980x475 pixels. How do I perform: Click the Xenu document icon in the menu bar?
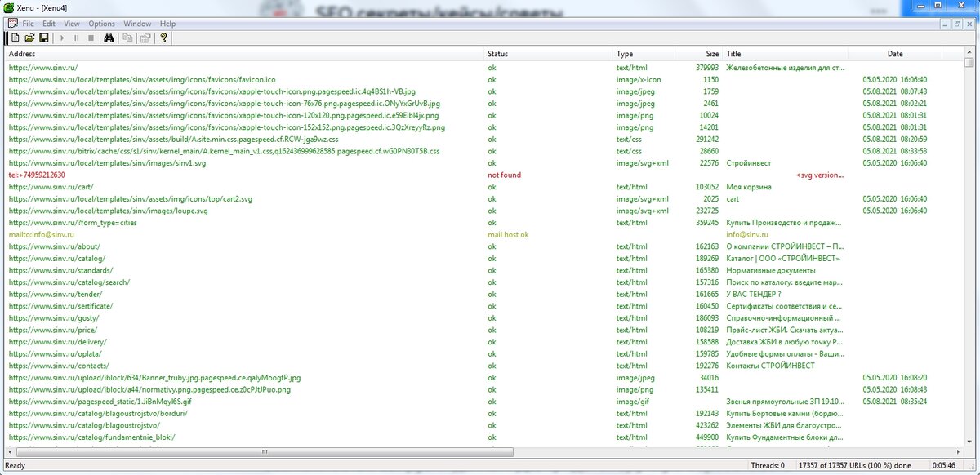[12, 24]
